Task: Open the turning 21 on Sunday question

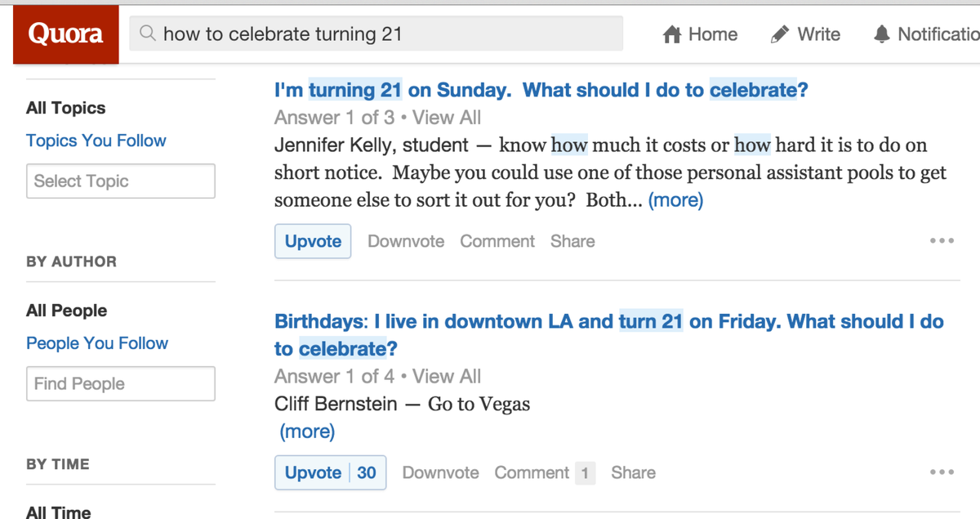Action: (x=541, y=90)
